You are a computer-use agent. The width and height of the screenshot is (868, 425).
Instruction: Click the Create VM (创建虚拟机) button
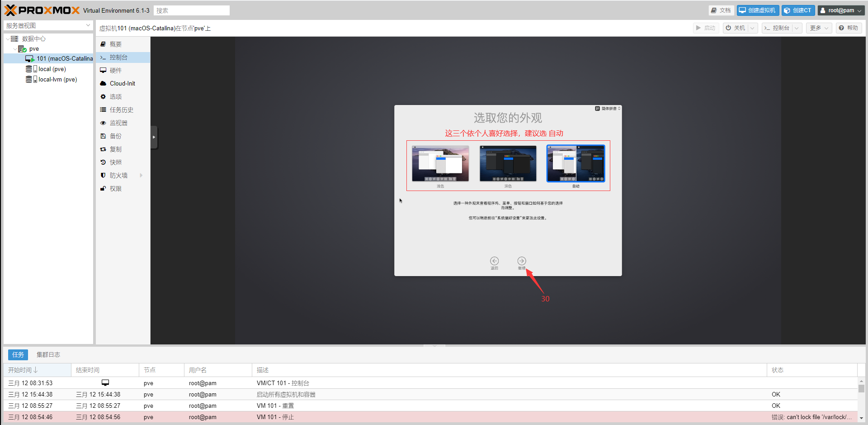758,10
